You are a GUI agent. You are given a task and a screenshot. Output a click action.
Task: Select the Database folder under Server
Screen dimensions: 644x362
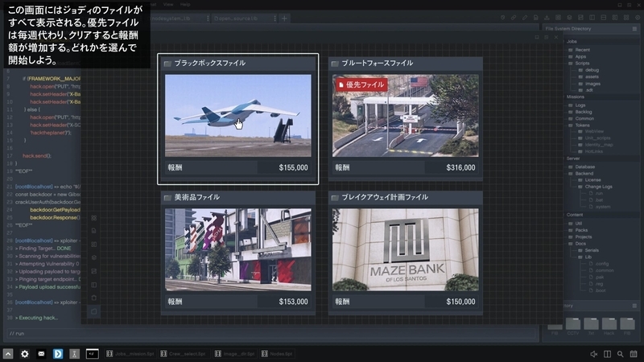pos(581,167)
